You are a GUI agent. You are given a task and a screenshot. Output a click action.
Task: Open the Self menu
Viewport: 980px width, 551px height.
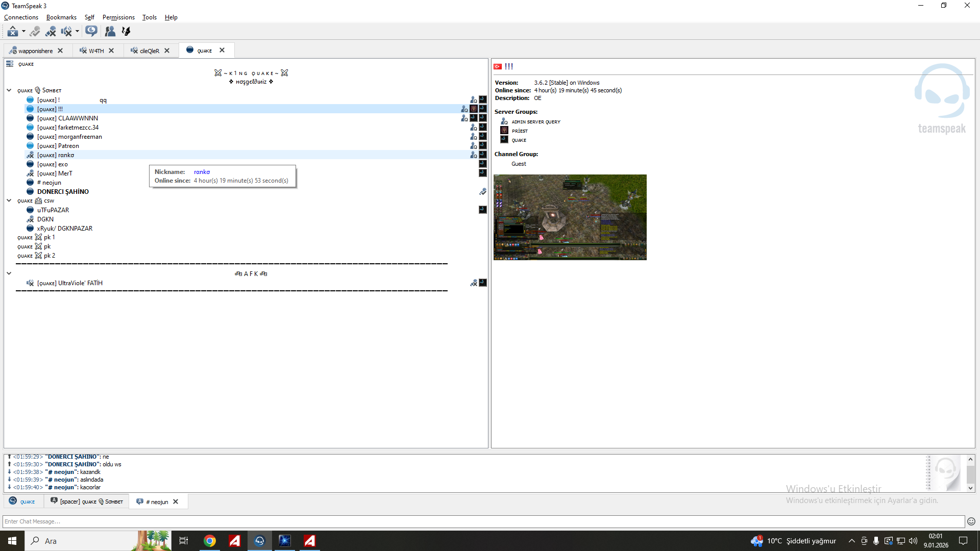(x=89, y=17)
